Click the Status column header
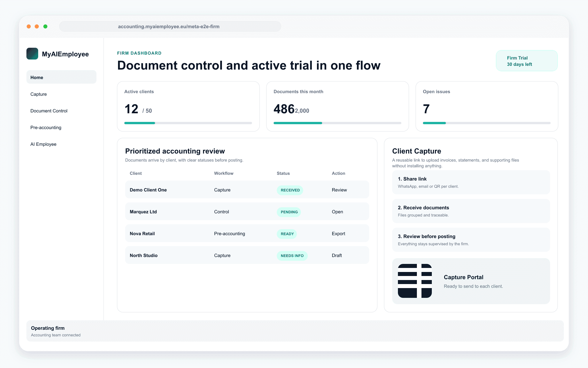The height and width of the screenshot is (368, 588). coord(283,173)
